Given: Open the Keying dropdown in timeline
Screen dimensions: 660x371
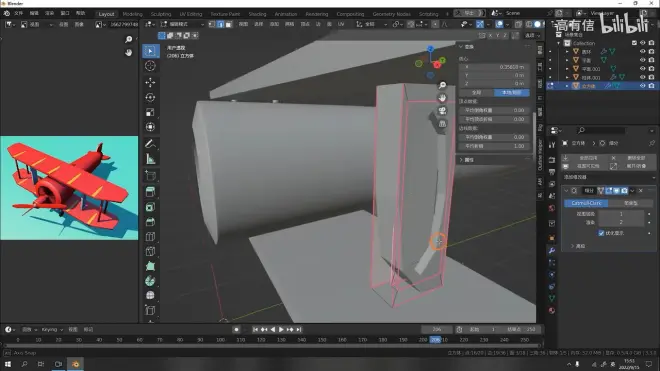Looking at the screenshot, I should [52, 330].
